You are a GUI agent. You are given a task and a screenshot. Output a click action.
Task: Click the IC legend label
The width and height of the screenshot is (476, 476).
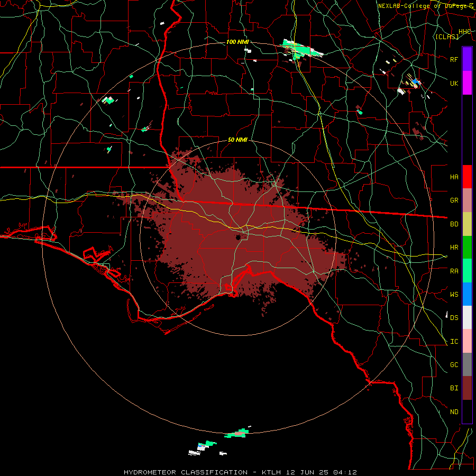pos(454,342)
